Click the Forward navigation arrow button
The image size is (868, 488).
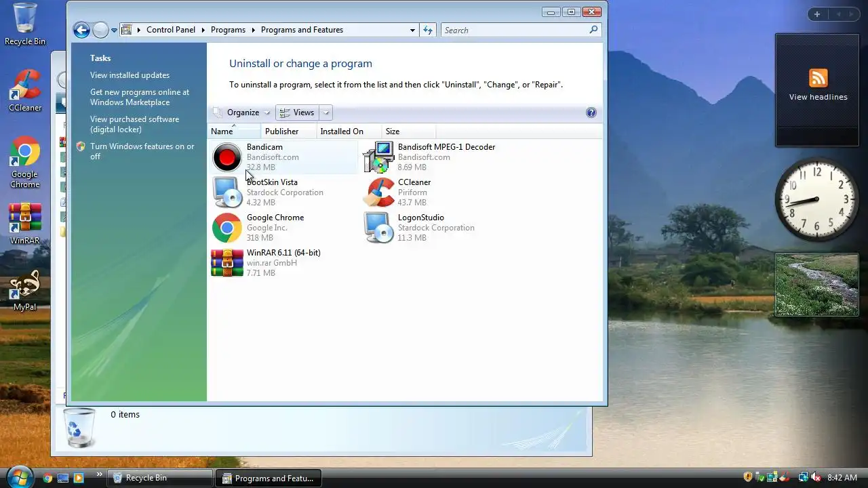[100, 30]
